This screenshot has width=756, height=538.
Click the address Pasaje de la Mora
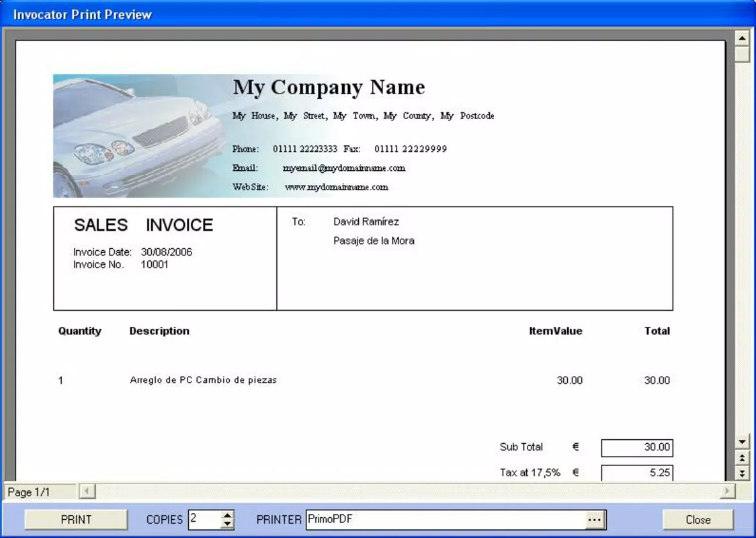pos(374,241)
